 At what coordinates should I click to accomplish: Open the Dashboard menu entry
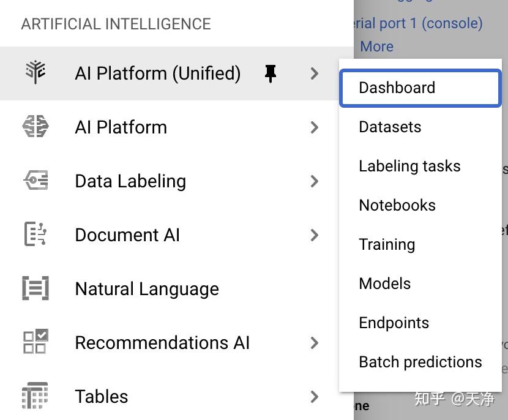[397, 88]
